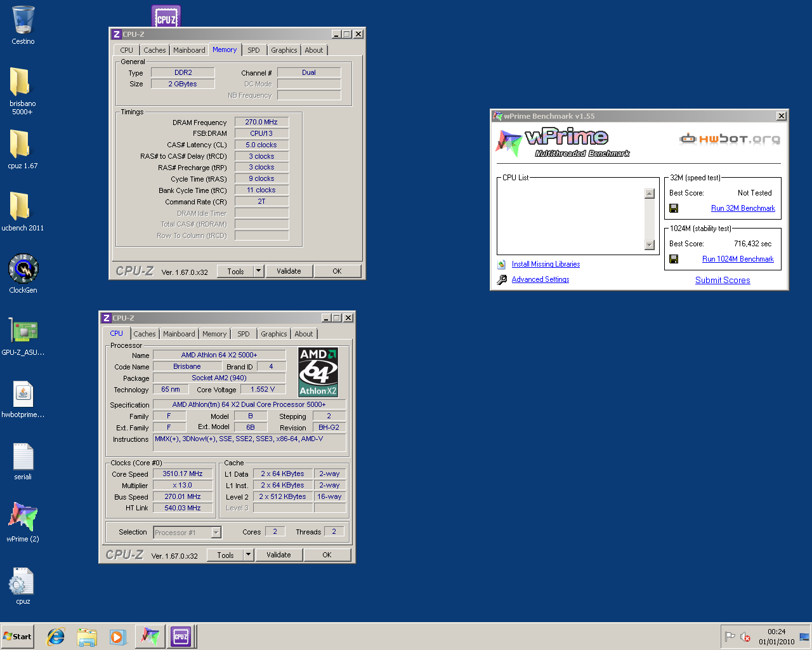
Task: Open Caches tab in lower CPU-Z window
Action: tap(145, 334)
